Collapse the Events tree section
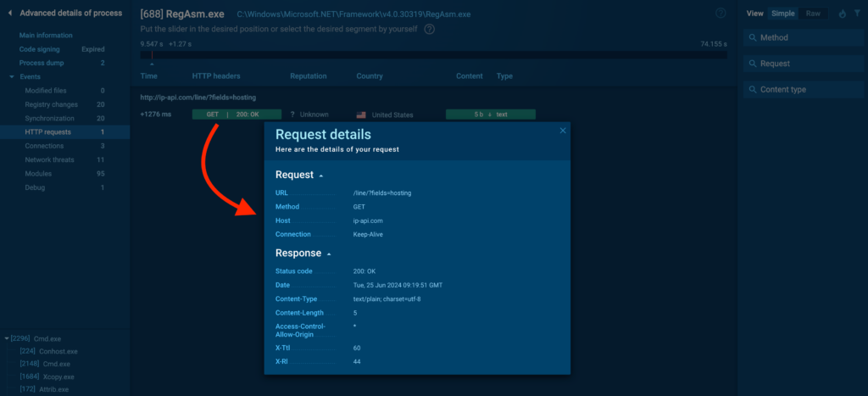 [12, 77]
